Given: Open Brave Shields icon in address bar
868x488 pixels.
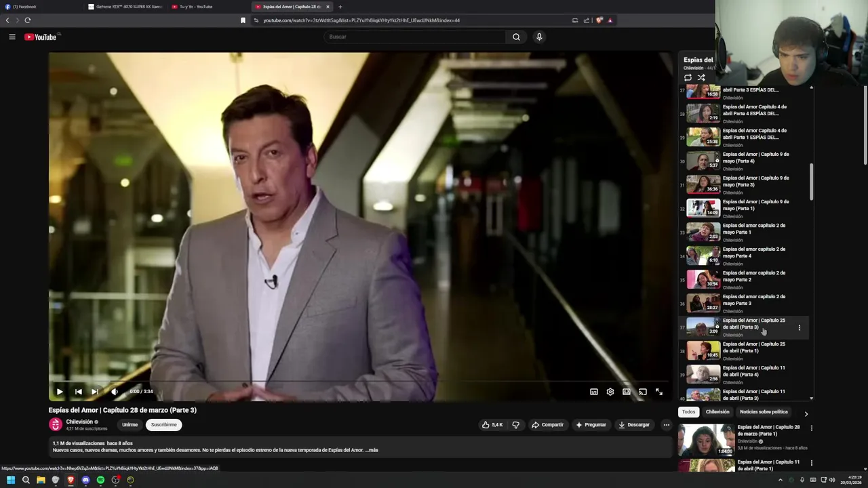Looking at the screenshot, I should pyautogui.click(x=599, y=20).
